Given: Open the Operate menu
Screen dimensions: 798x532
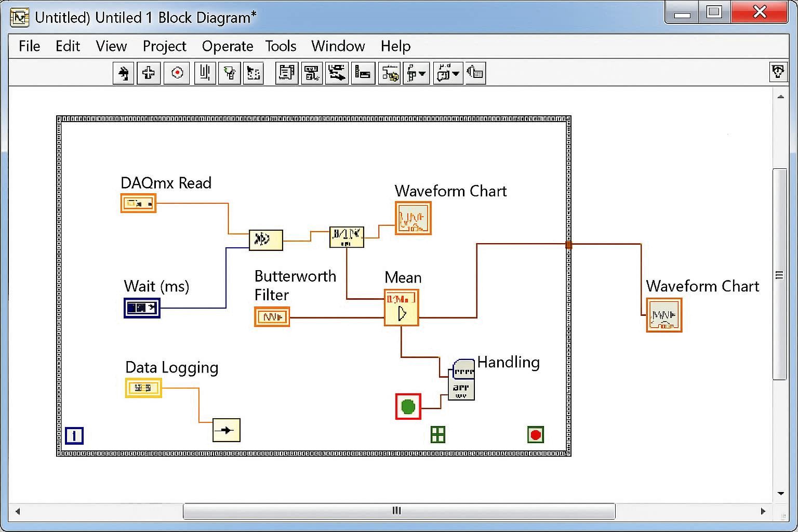Looking at the screenshot, I should [227, 46].
